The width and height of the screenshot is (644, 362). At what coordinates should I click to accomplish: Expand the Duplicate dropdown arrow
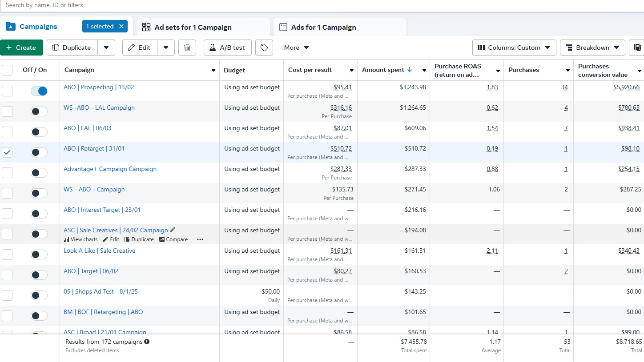tap(106, 48)
